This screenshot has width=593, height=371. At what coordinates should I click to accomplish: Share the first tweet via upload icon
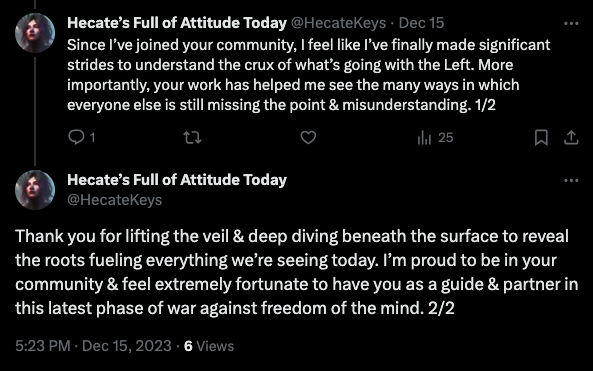point(571,138)
